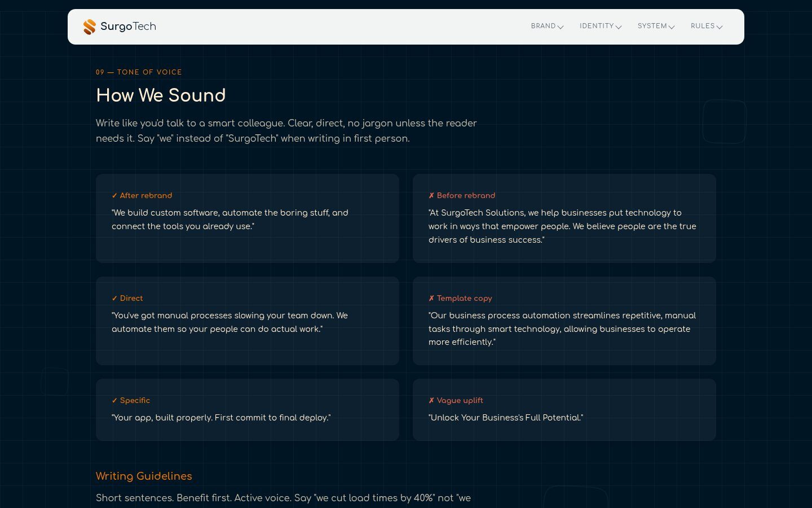Click the "Direct" card label

coord(127,298)
